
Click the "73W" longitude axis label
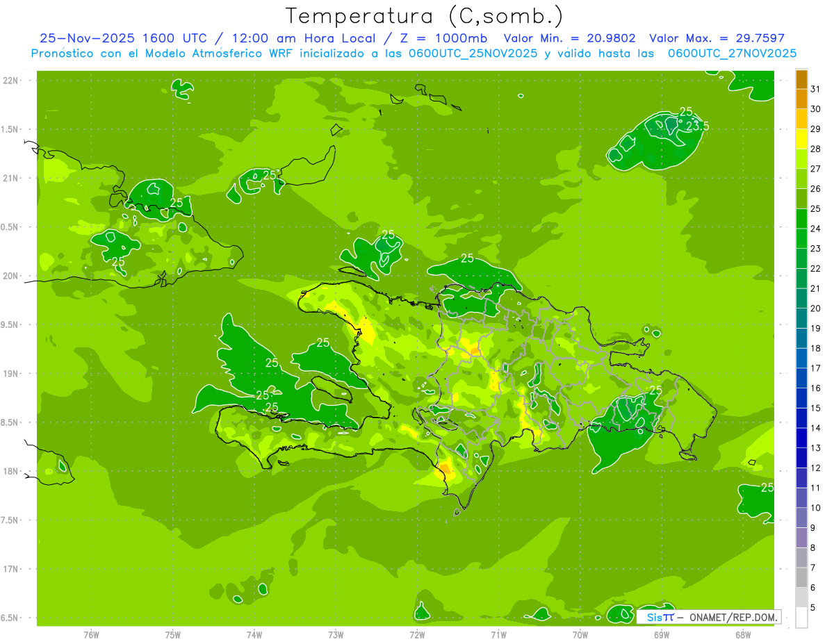tap(336, 635)
